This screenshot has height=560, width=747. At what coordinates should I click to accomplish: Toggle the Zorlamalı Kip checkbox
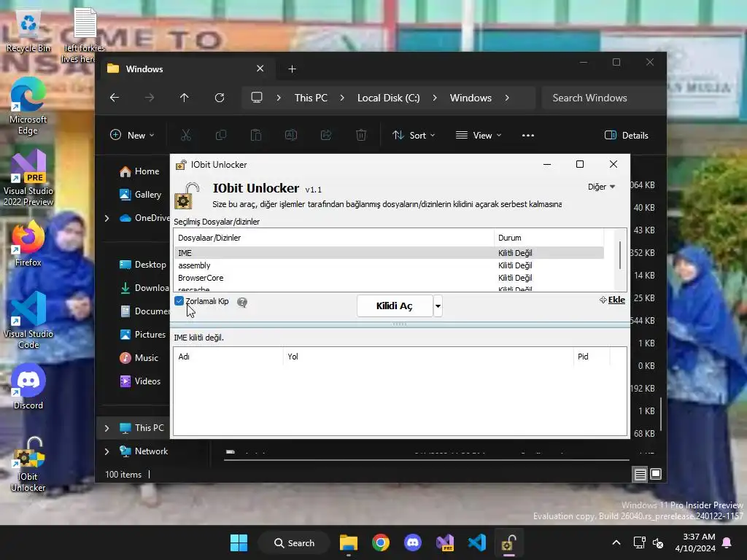point(179,301)
